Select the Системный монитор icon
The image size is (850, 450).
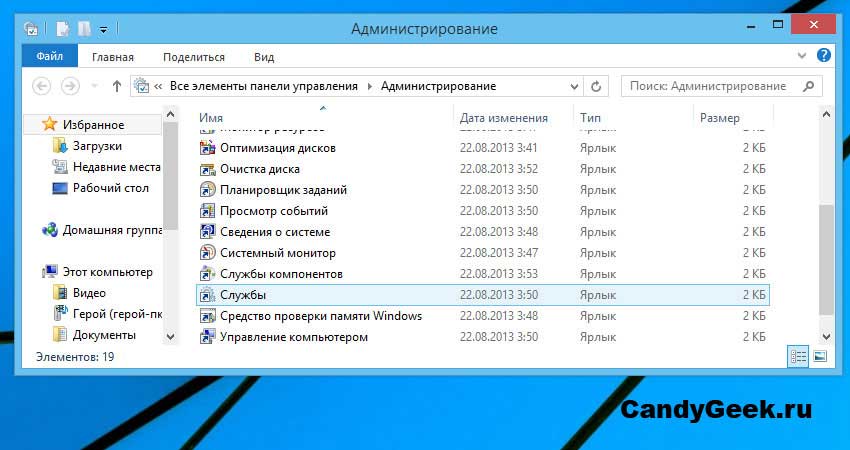pos(208,253)
